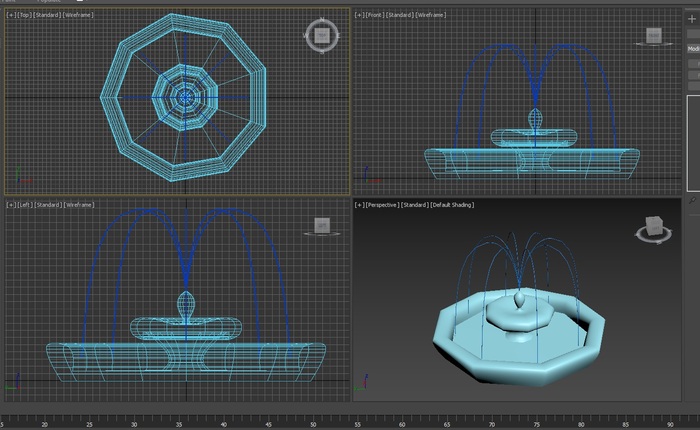Open the Modifier List dropdown
Viewport: 700px width, 430px height.
pos(693,48)
